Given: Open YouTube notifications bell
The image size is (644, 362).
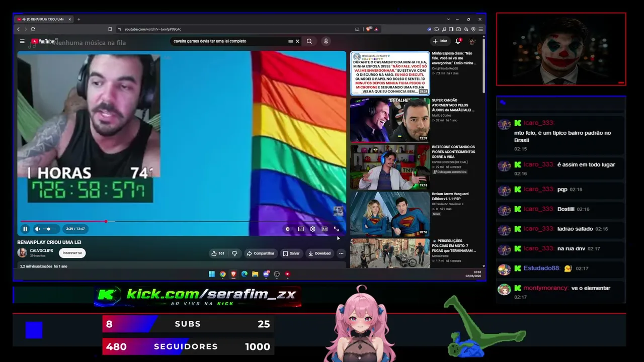Looking at the screenshot, I should click(x=458, y=41).
